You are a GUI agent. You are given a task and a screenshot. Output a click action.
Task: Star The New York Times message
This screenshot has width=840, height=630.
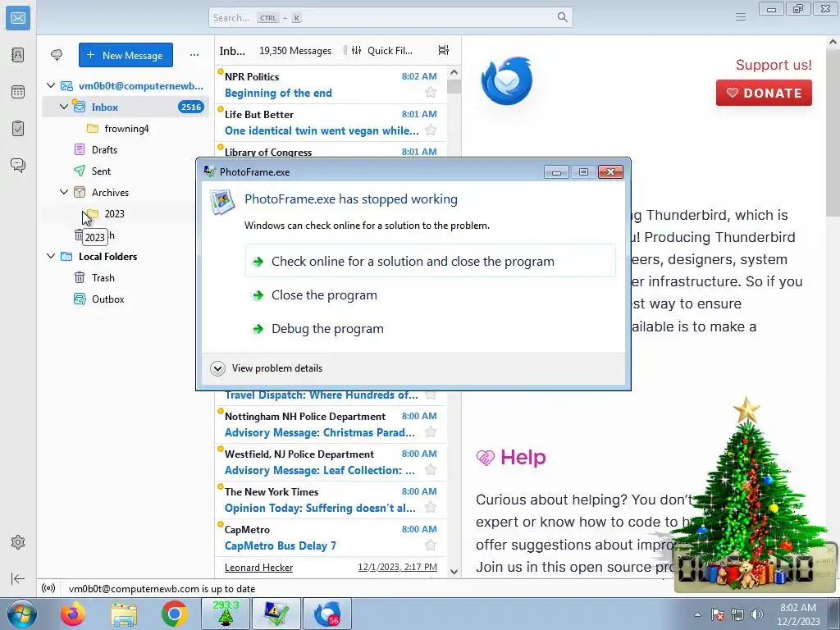(x=430, y=507)
